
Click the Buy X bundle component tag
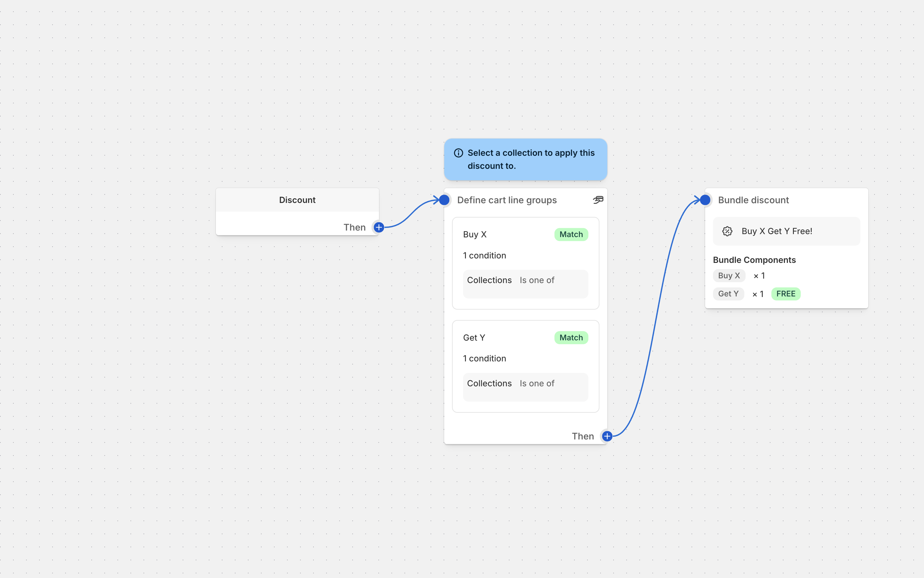coord(729,276)
